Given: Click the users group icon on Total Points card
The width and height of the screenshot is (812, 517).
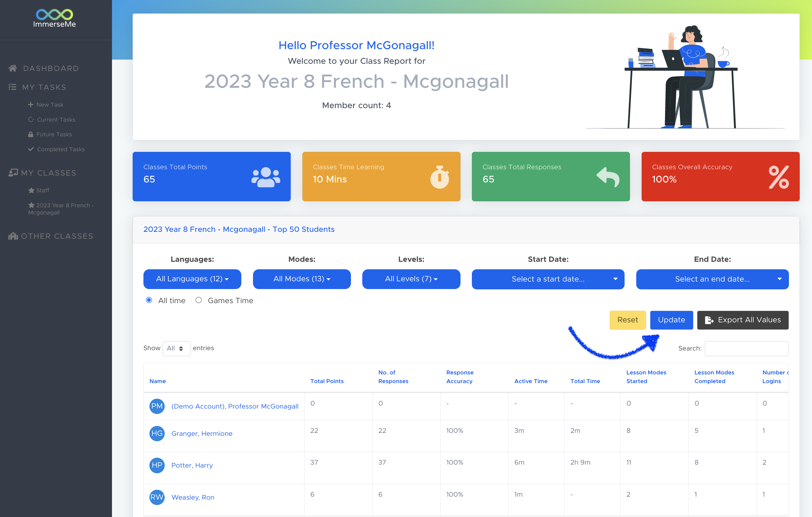Looking at the screenshot, I should [x=266, y=177].
